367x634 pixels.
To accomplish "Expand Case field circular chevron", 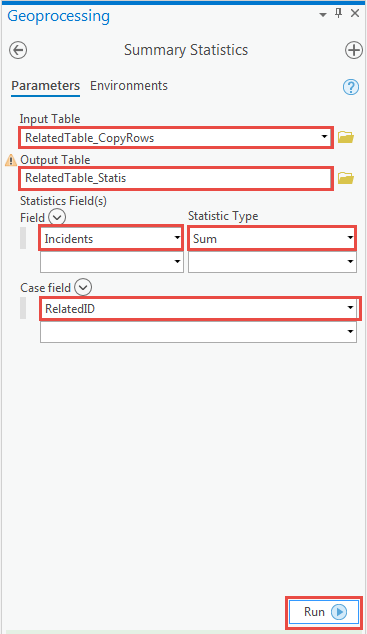I will [83, 287].
